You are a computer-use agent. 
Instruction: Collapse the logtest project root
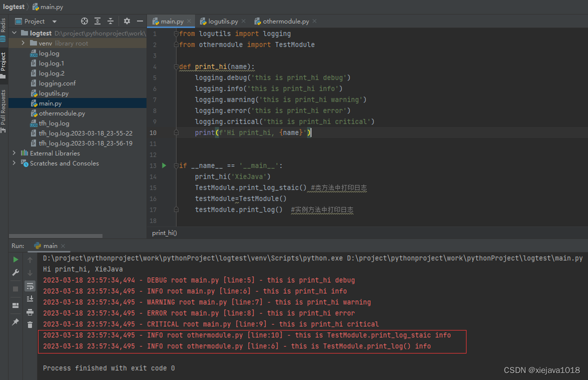[14, 33]
